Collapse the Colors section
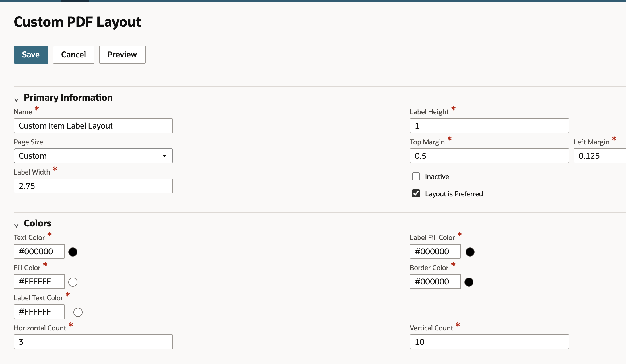Viewport: 626px width, 364px height. (17, 226)
